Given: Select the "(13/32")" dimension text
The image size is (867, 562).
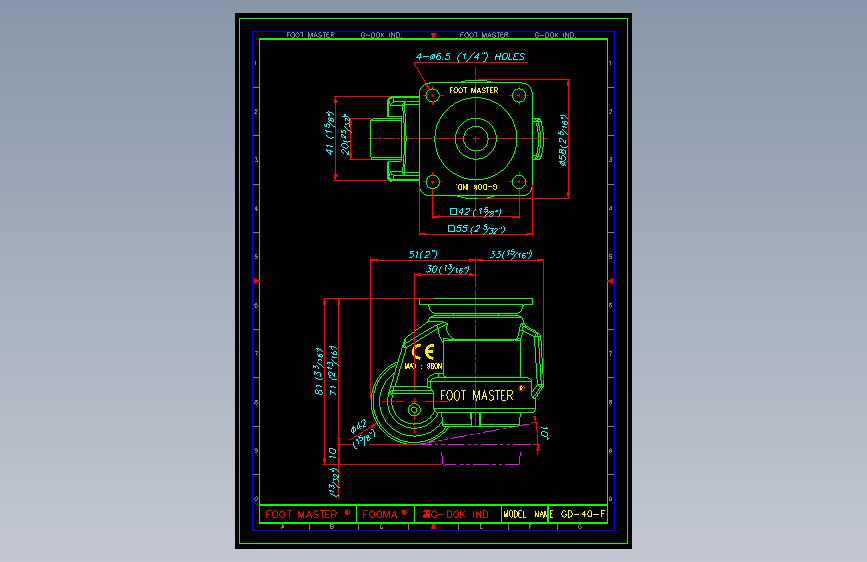Looking at the screenshot, I should pos(334,482).
